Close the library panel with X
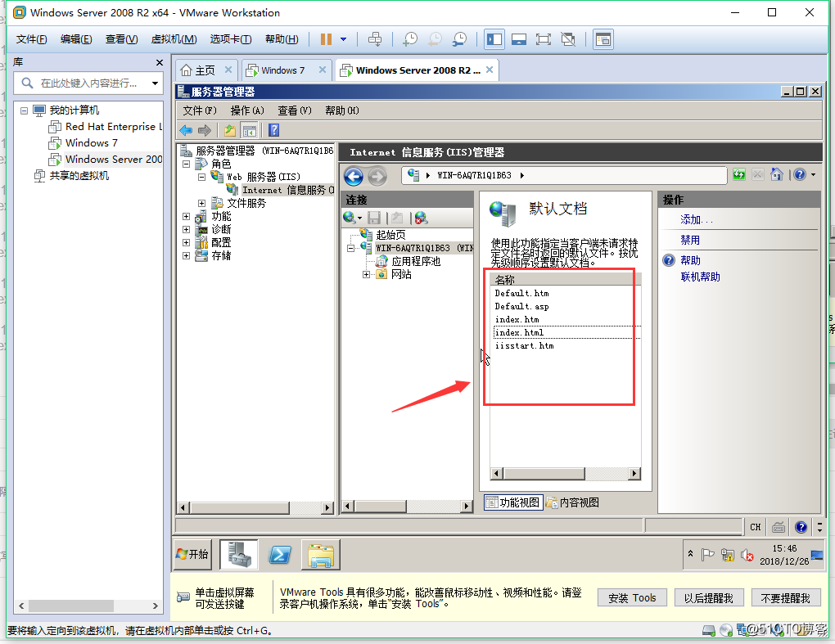Image resolution: width=835 pixels, height=644 pixels. coord(160,62)
